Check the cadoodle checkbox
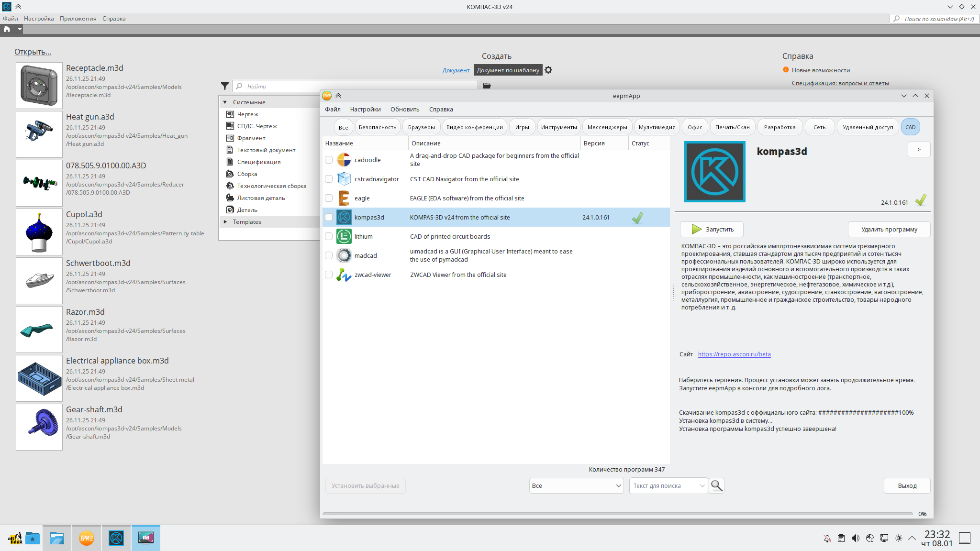Viewport: 980px width, 551px height. (x=329, y=160)
